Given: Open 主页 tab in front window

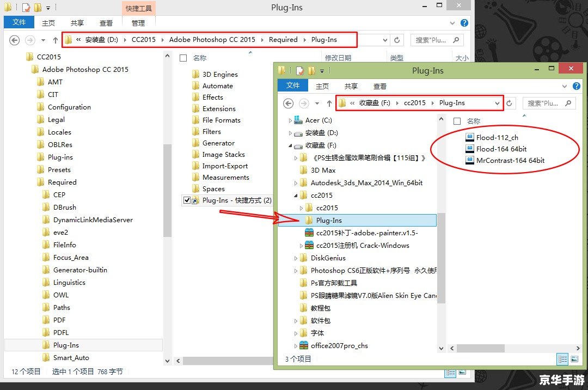Looking at the screenshot, I should pos(322,86).
